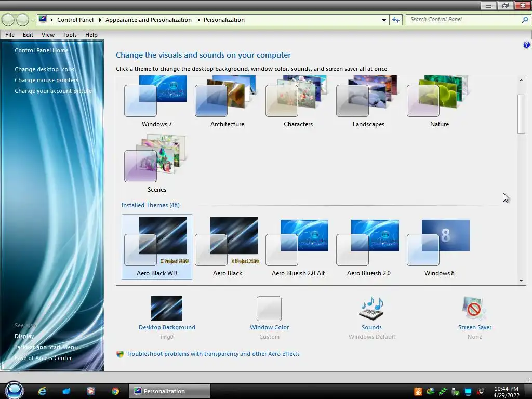532x399 pixels.
Task: Choose the Nature theme
Action: [x=439, y=102]
